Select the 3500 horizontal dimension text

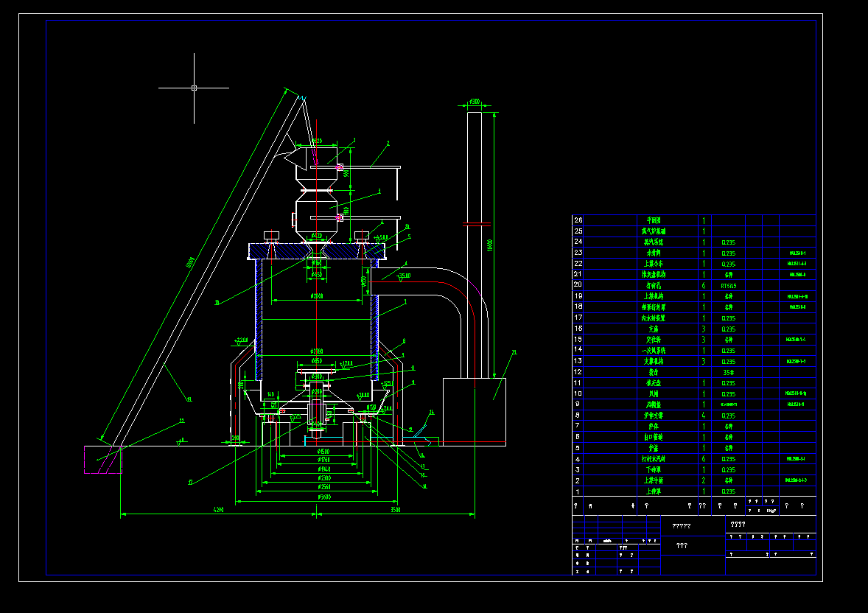coord(395,509)
